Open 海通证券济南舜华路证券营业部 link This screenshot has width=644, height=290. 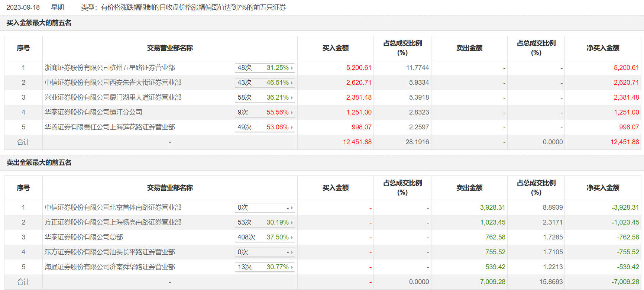110,267
